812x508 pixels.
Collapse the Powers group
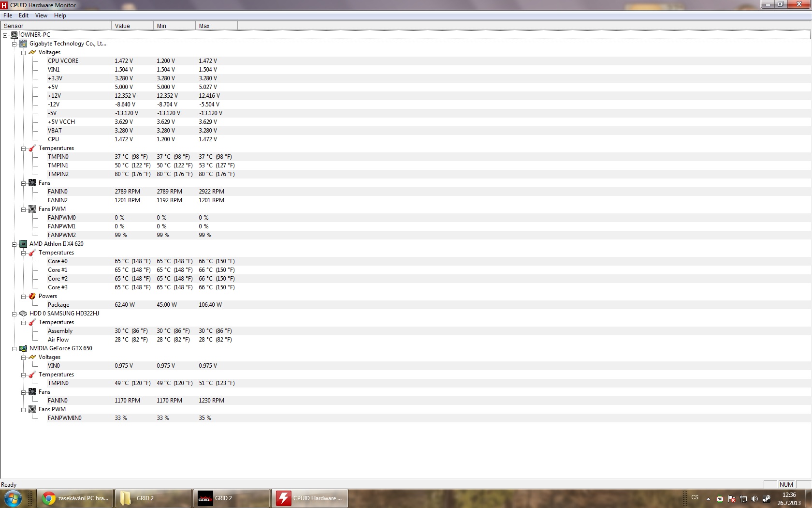coord(23,297)
